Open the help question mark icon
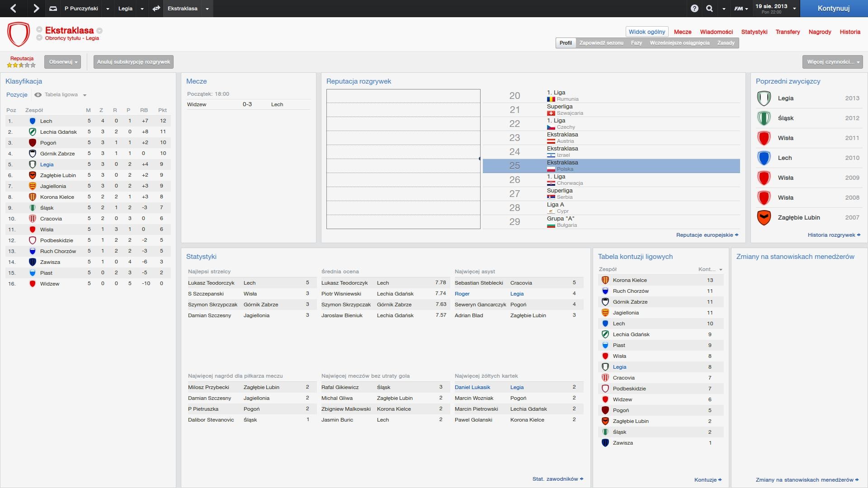 point(694,9)
